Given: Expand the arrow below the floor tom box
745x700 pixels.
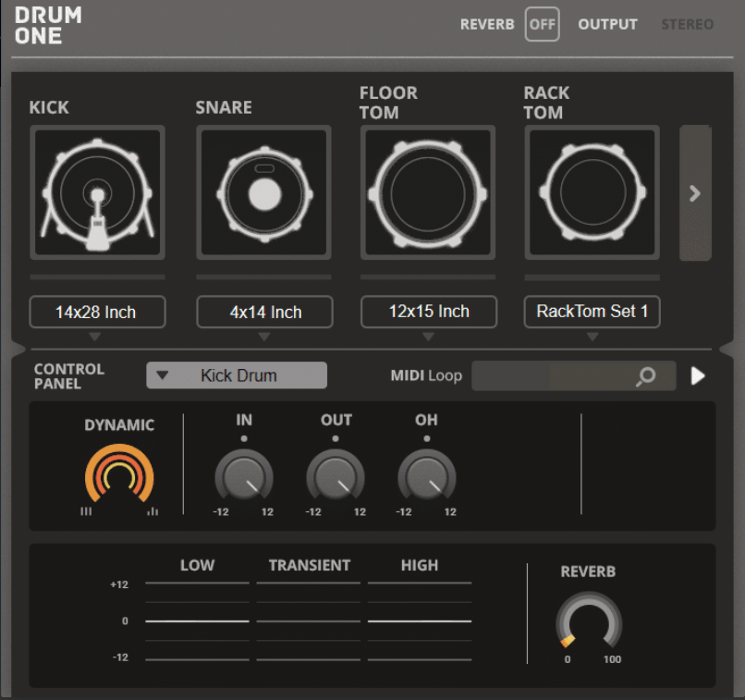Looking at the screenshot, I should [428, 337].
